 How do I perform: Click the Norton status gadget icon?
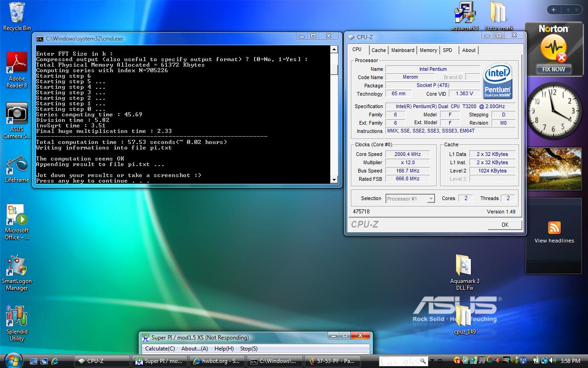click(553, 49)
